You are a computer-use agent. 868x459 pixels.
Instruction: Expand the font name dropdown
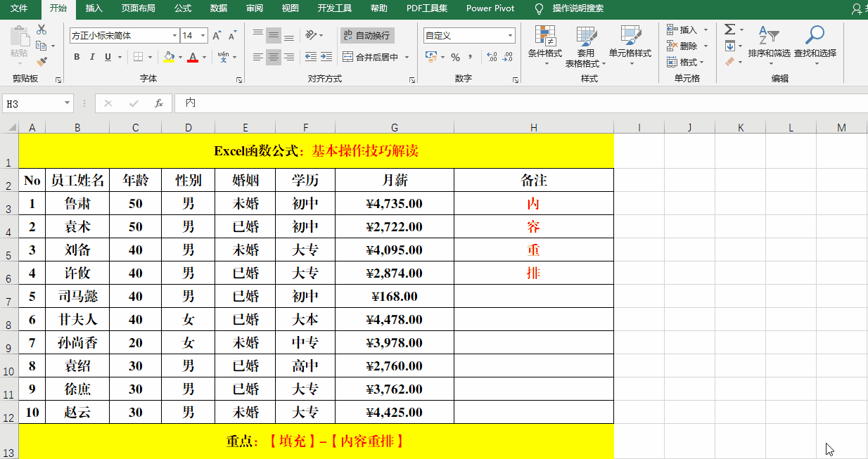[x=174, y=35]
